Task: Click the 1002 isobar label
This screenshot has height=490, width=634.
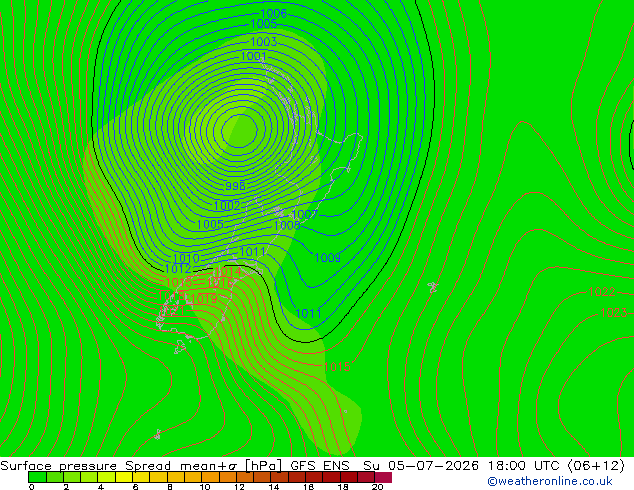Action: coord(227,205)
